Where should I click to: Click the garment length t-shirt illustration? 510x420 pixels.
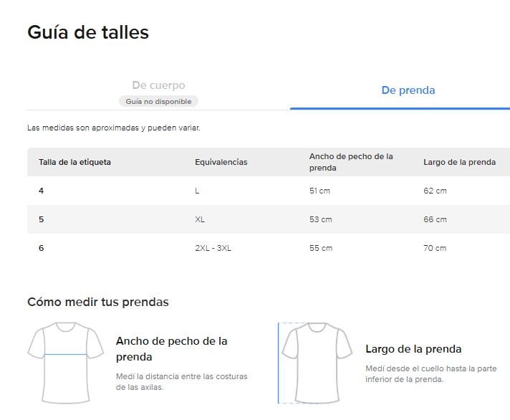[316, 362]
